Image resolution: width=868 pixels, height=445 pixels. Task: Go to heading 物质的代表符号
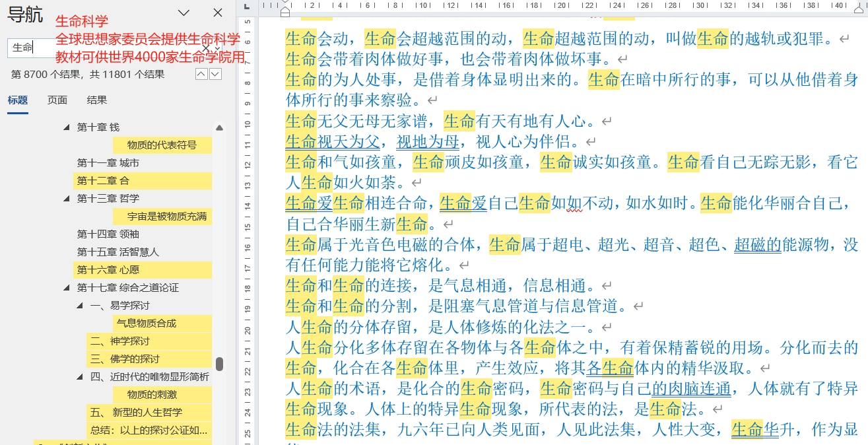tap(162, 145)
